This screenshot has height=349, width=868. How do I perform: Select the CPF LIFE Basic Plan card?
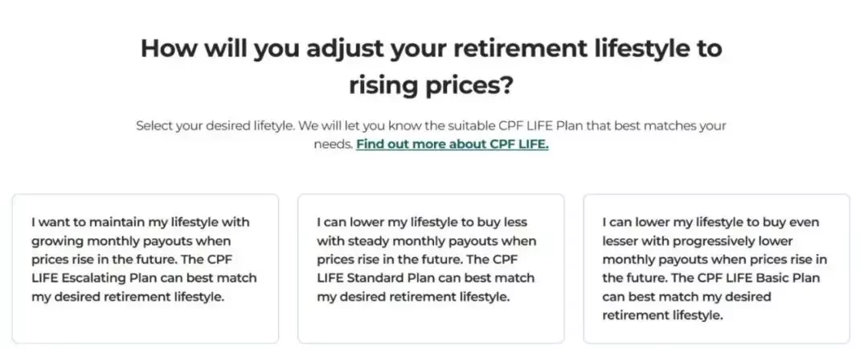pos(717,269)
